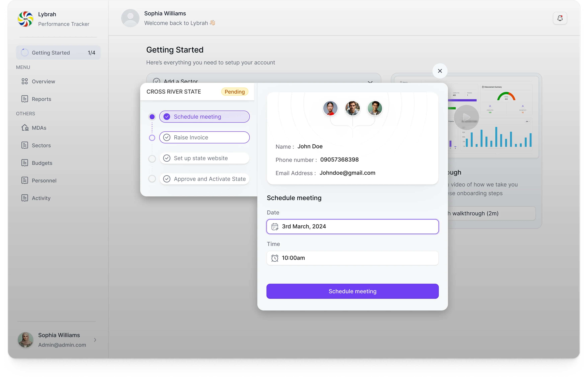The width and height of the screenshot is (588, 377).
Task: Click the calendar icon in Date field
Action: [x=275, y=227]
